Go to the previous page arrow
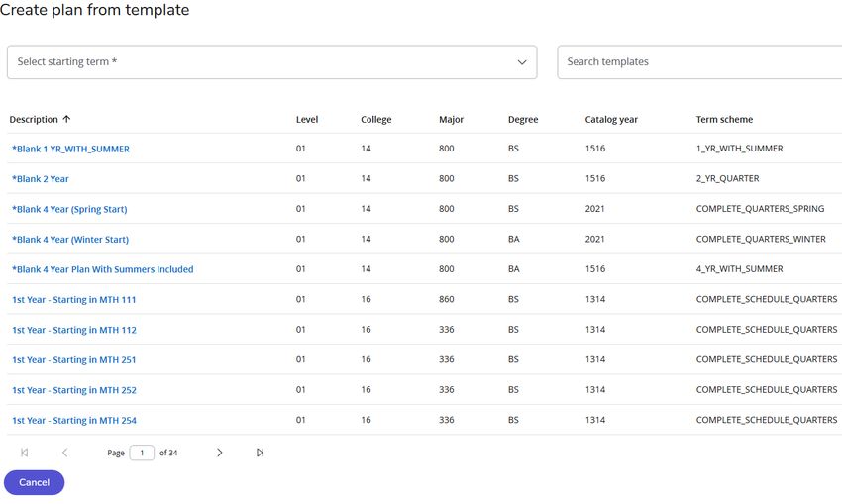 click(x=65, y=453)
